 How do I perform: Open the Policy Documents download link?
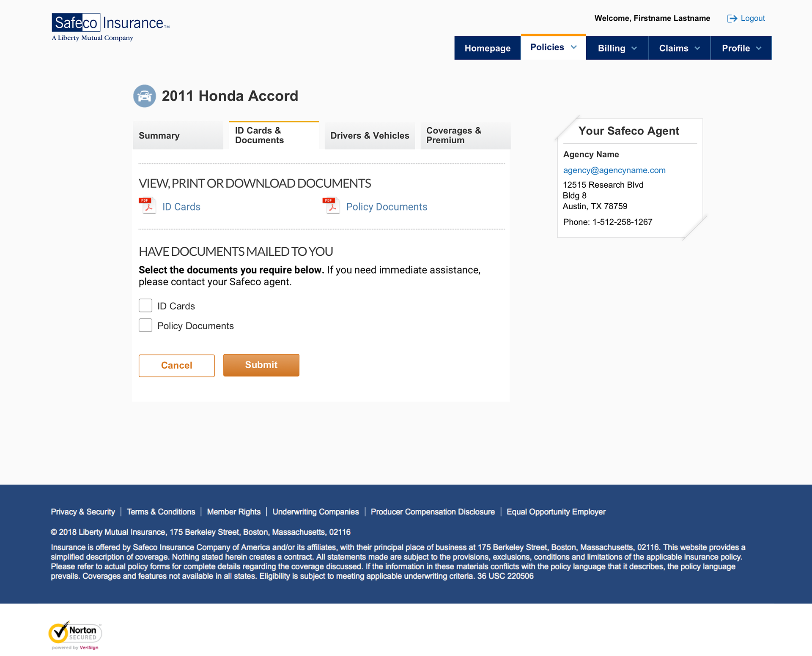(x=387, y=207)
